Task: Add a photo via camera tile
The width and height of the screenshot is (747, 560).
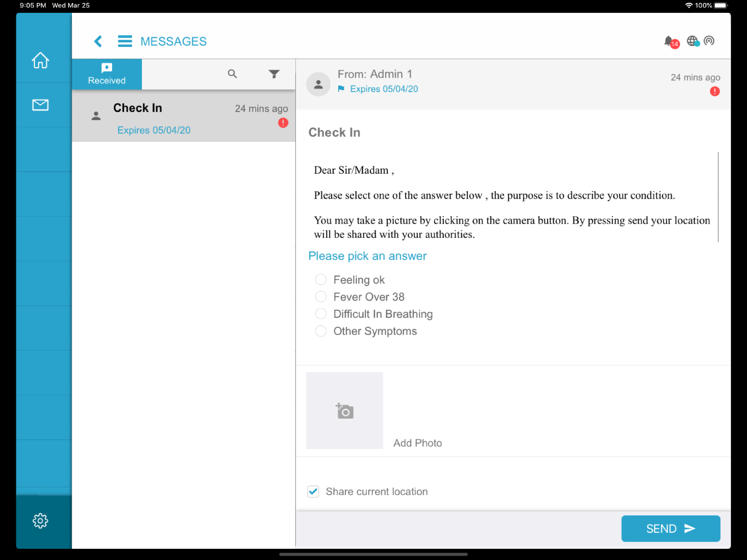Action: click(x=344, y=410)
